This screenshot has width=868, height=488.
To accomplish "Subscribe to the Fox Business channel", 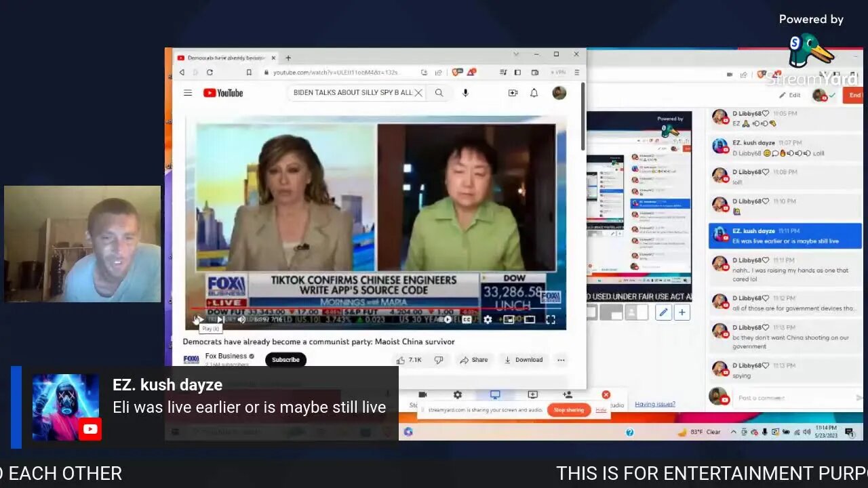I will (285, 360).
